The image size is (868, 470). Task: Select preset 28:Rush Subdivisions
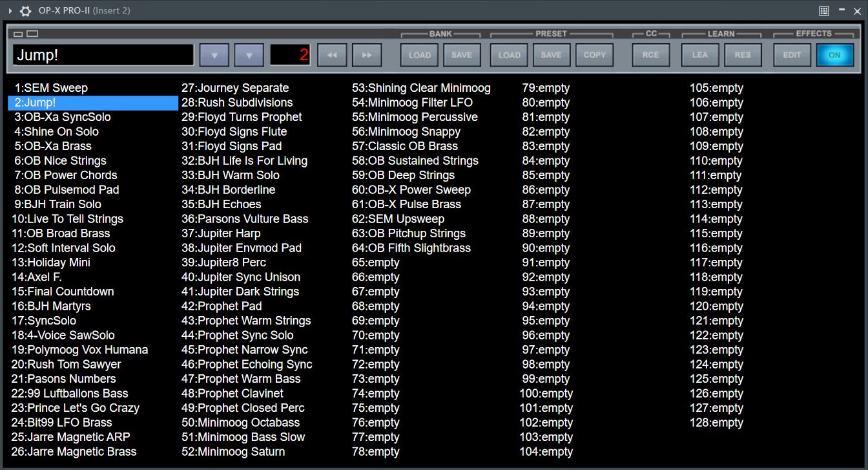point(237,102)
